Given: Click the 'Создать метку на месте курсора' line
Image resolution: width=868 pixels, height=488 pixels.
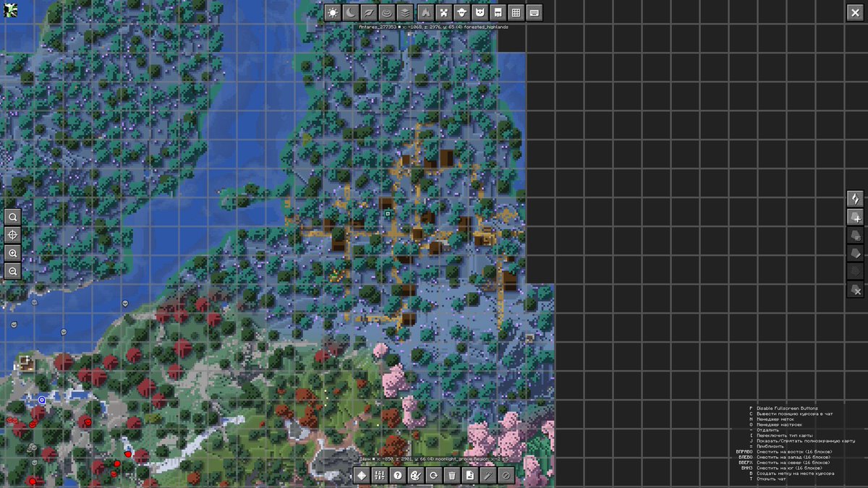Looking at the screenshot, I should click(795, 474).
